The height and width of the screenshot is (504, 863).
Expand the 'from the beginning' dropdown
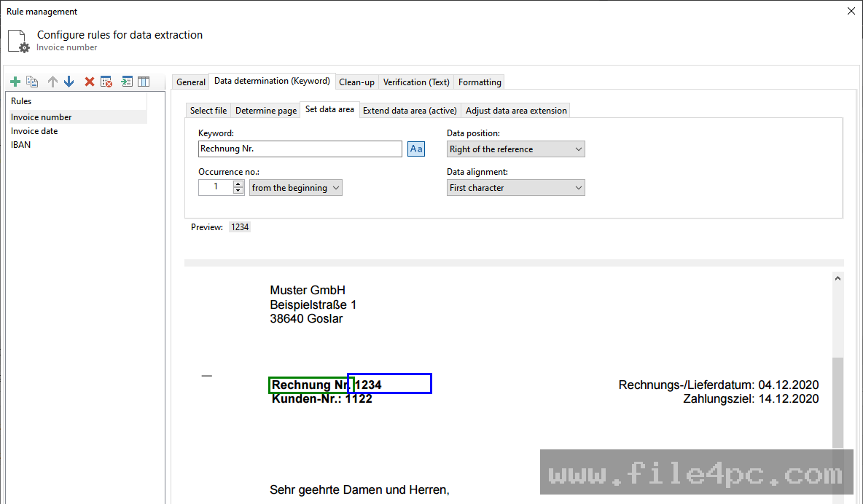[295, 188]
